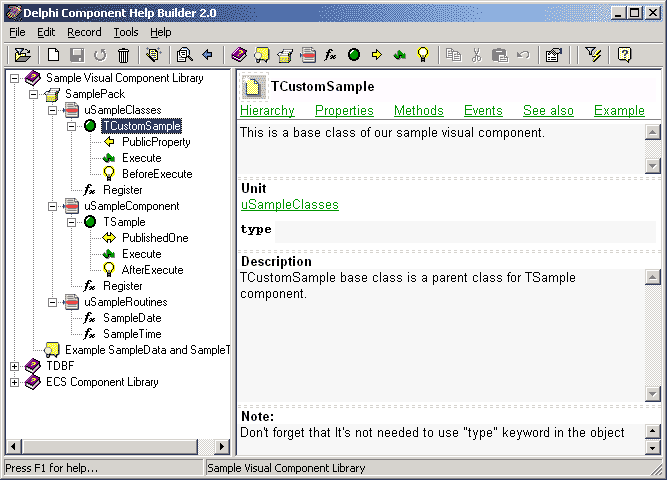
Task: Follow the Example link
Action: [x=619, y=111]
